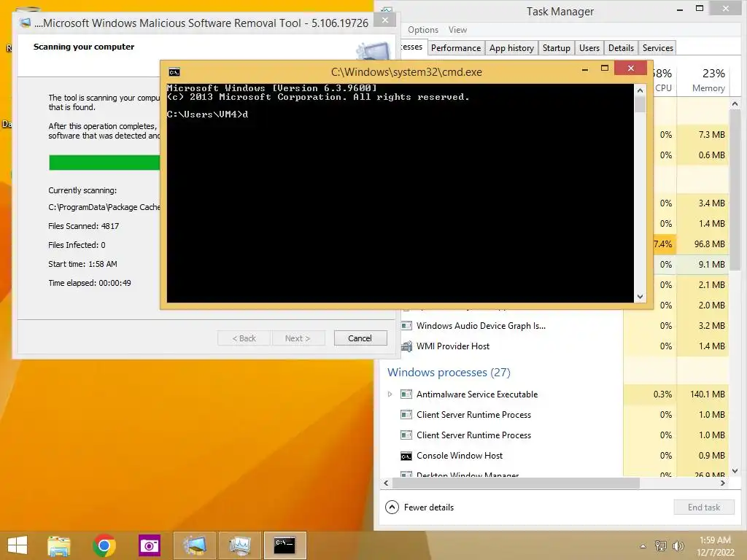
Task: Launch File Explorer from the taskbar
Action: click(x=58, y=545)
